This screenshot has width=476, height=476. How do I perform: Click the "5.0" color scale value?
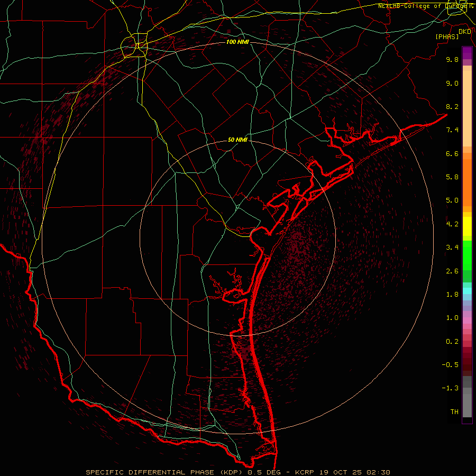pos(452,200)
